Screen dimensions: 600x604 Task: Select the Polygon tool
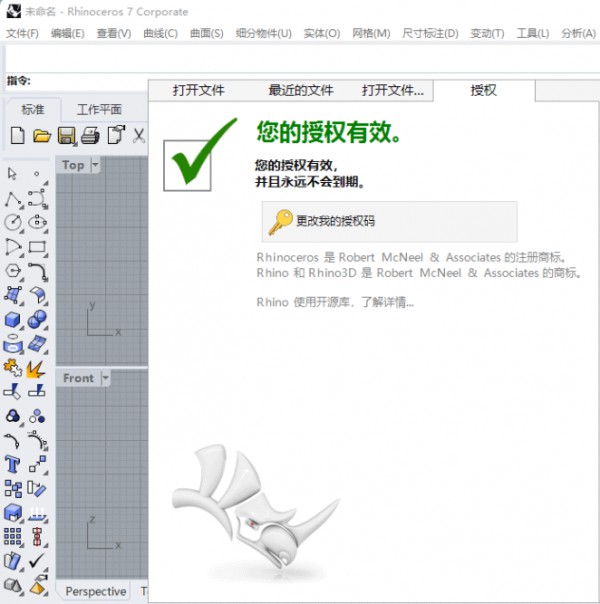[13, 271]
